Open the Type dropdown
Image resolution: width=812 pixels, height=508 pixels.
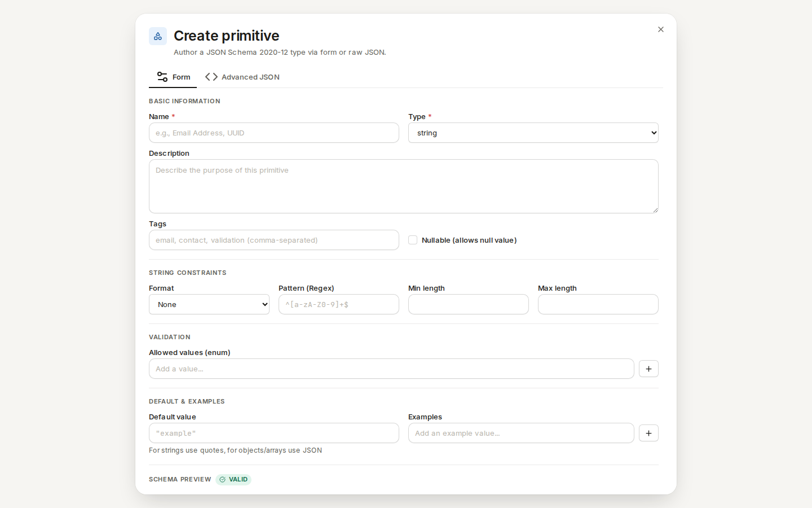(x=533, y=133)
